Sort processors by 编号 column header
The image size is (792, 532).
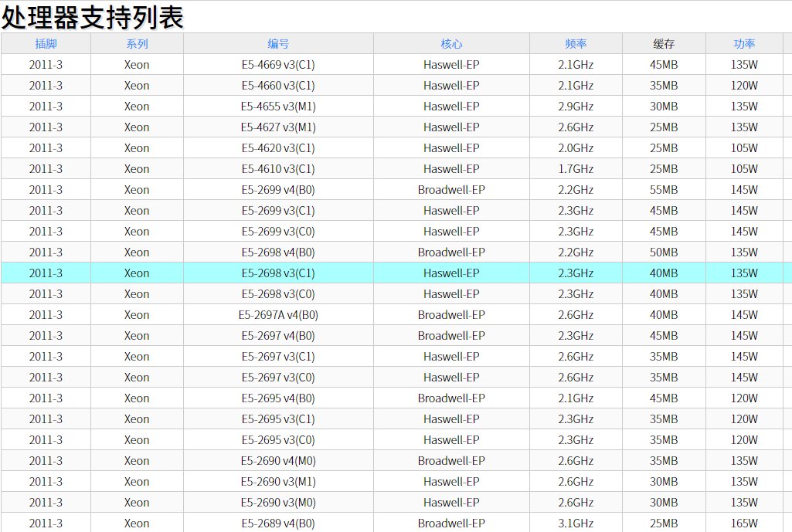click(x=278, y=43)
